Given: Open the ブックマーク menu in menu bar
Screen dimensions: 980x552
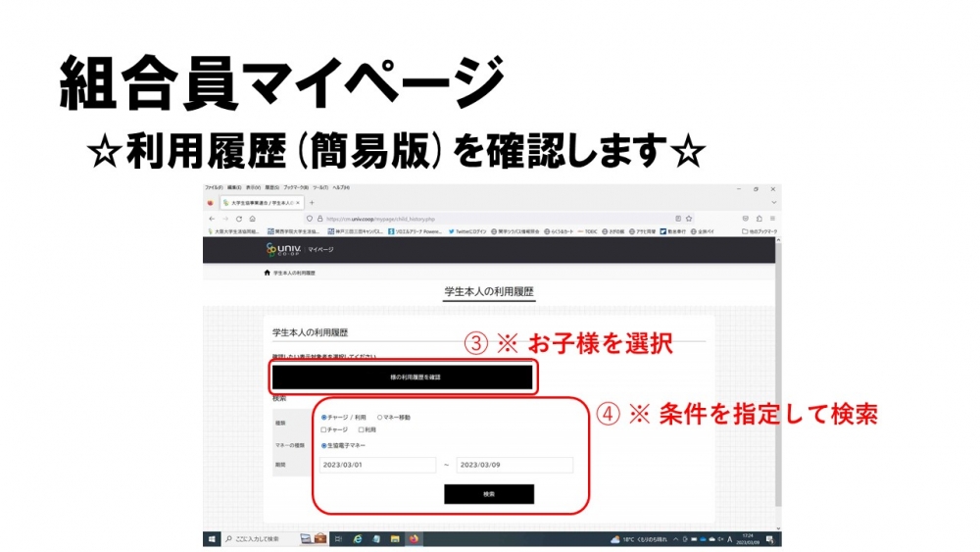Looking at the screenshot, I should 296,187.
